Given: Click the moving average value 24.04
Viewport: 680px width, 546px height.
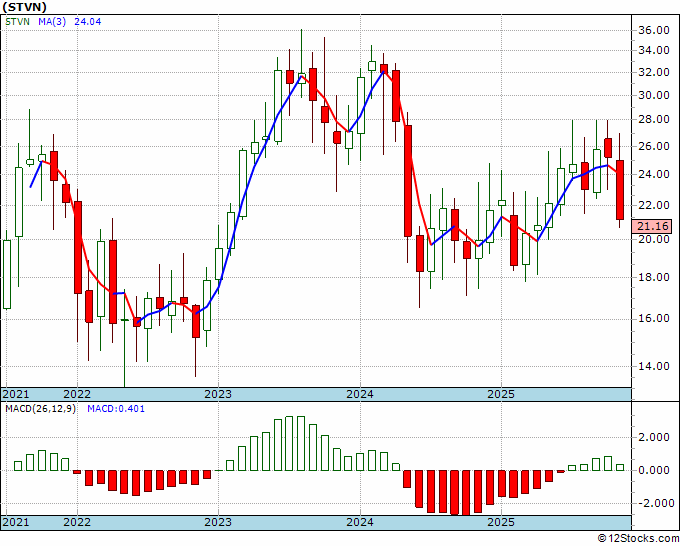Looking at the screenshot, I should pos(88,21).
